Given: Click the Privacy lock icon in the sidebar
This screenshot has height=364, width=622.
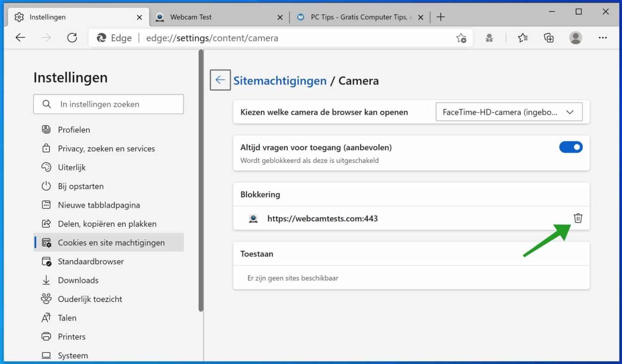Looking at the screenshot, I should click(46, 148).
